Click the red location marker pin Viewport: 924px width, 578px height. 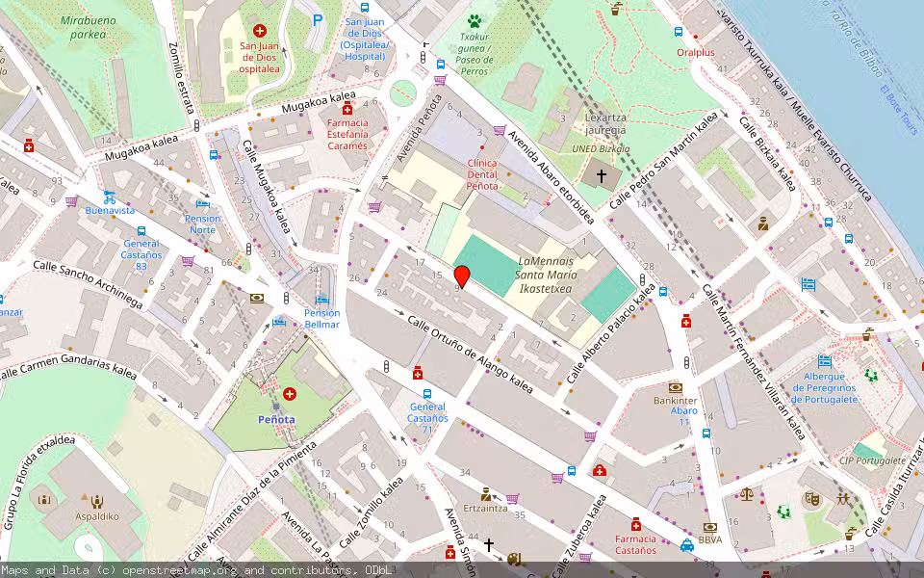pos(462,276)
